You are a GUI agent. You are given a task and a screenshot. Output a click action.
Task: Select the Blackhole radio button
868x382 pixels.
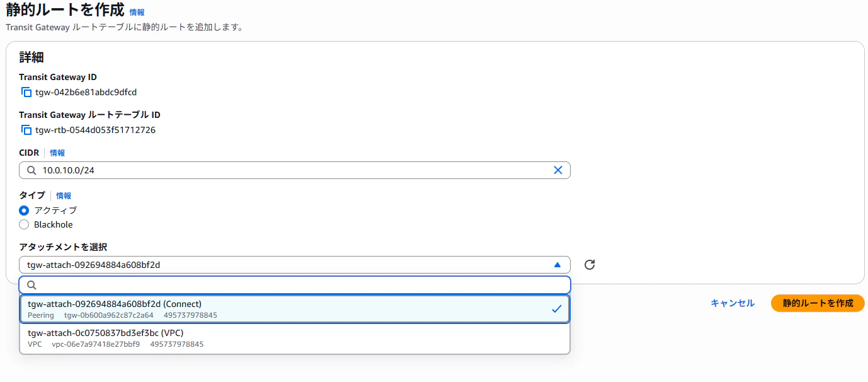24,224
